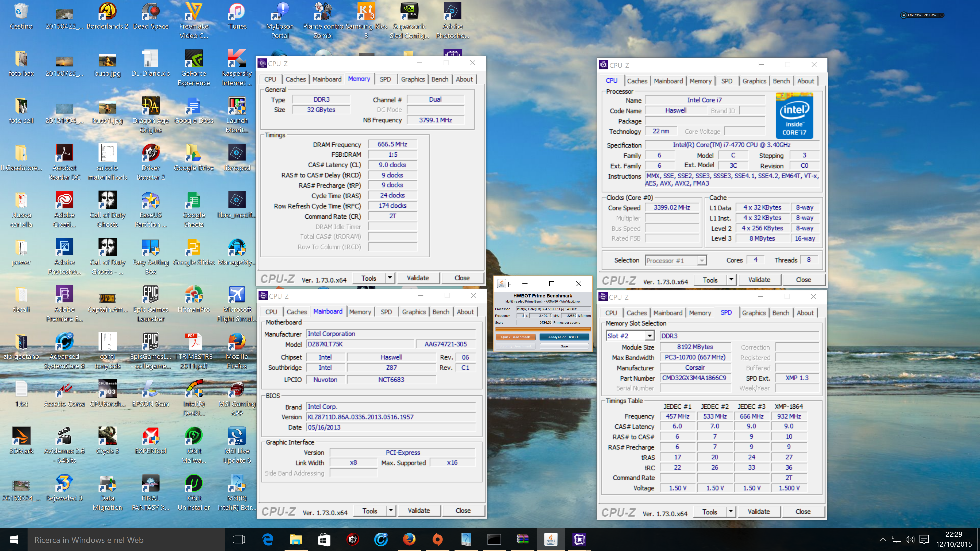Click the RAM/CPU monitor widget on the desktop
980x551 pixels.
922,15
